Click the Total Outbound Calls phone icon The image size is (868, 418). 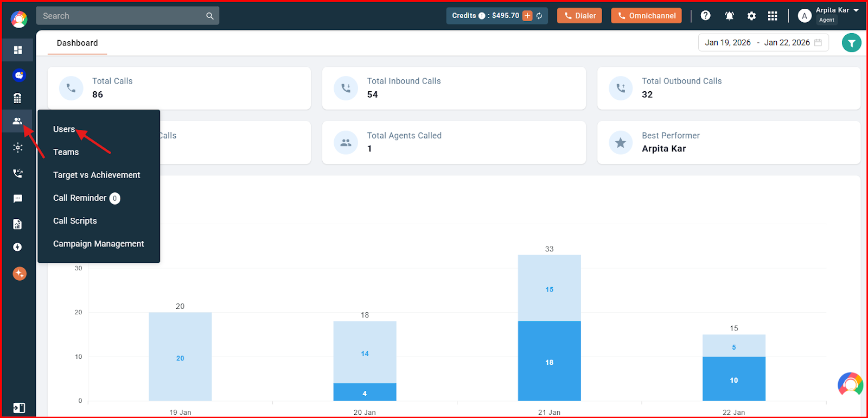coord(621,88)
